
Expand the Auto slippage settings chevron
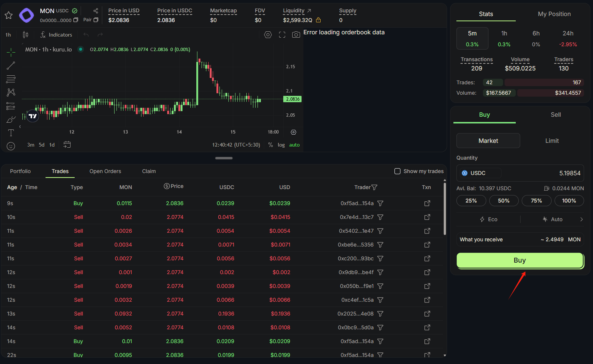tap(581, 219)
